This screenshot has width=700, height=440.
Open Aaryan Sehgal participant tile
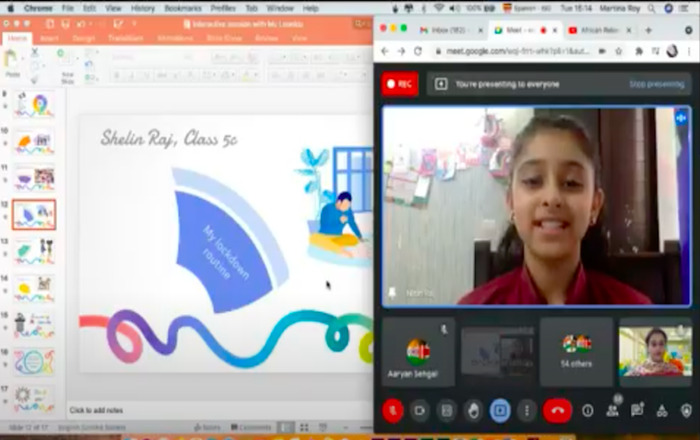coord(418,352)
